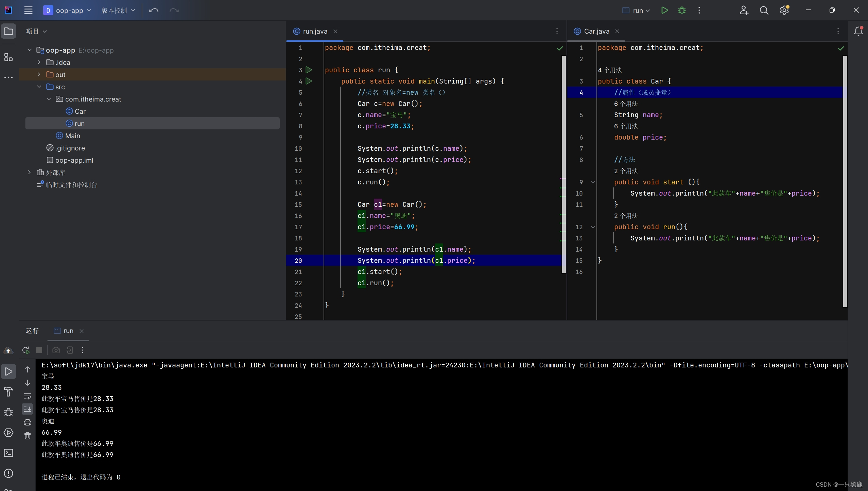Image resolution: width=868 pixels, height=491 pixels.
Task: Open run.java editor tab options menu
Action: pos(557,31)
